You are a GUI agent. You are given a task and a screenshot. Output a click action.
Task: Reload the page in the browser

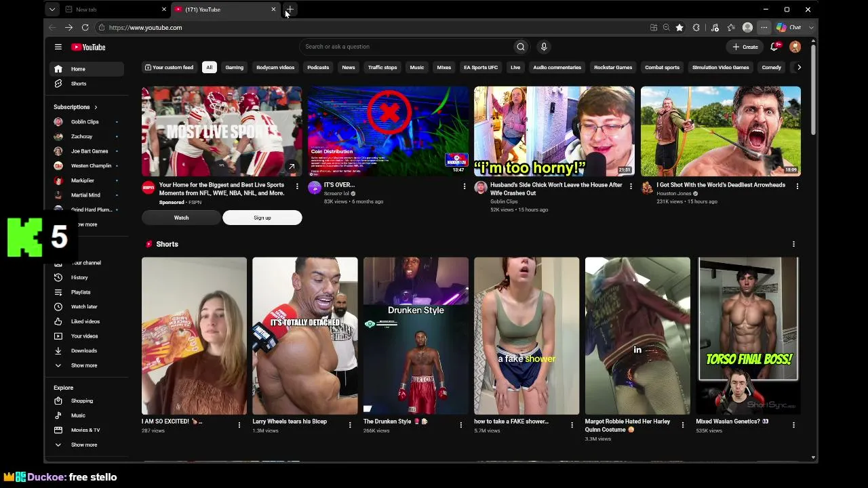[85, 28]
